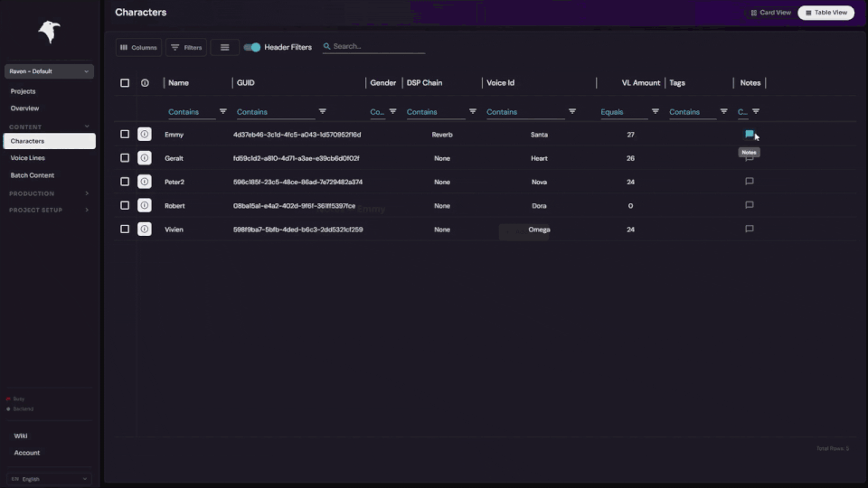Open Geralt's info icon
The width and height of the screenshot is (868, 488).
(145, 158)
